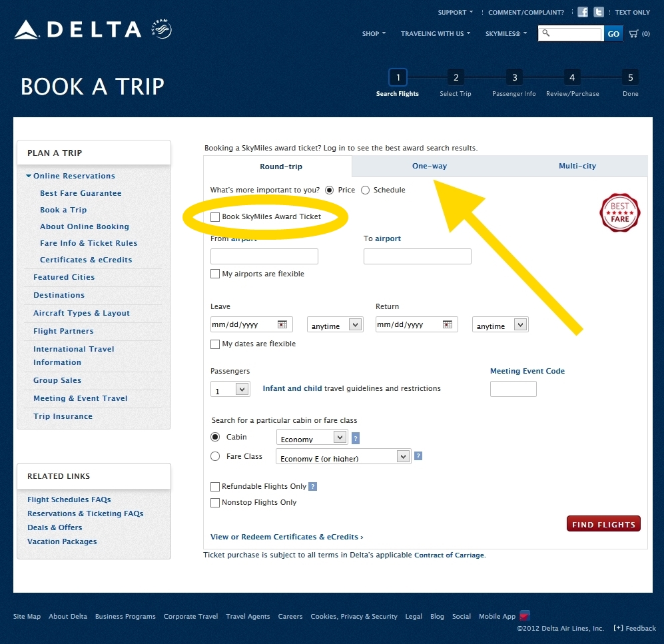Open the SkyMiles menu
Viewport: 664px width, 644px height.
click(505, 33)
